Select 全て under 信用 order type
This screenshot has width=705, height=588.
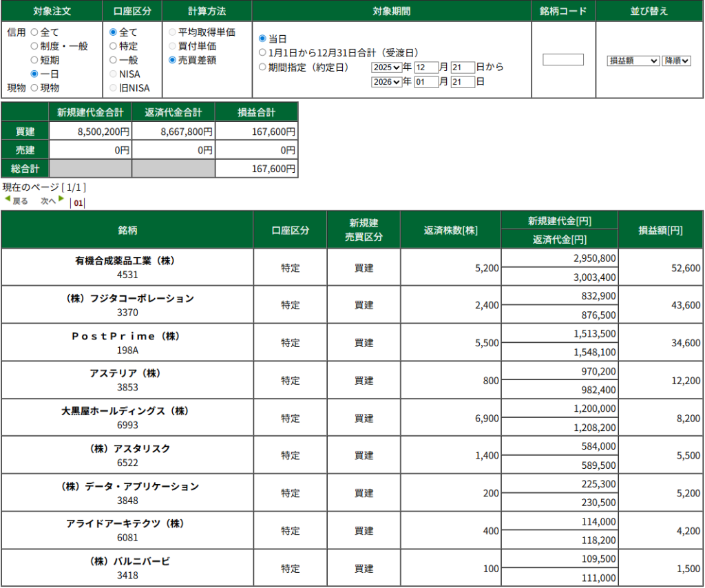pos(34,32)
